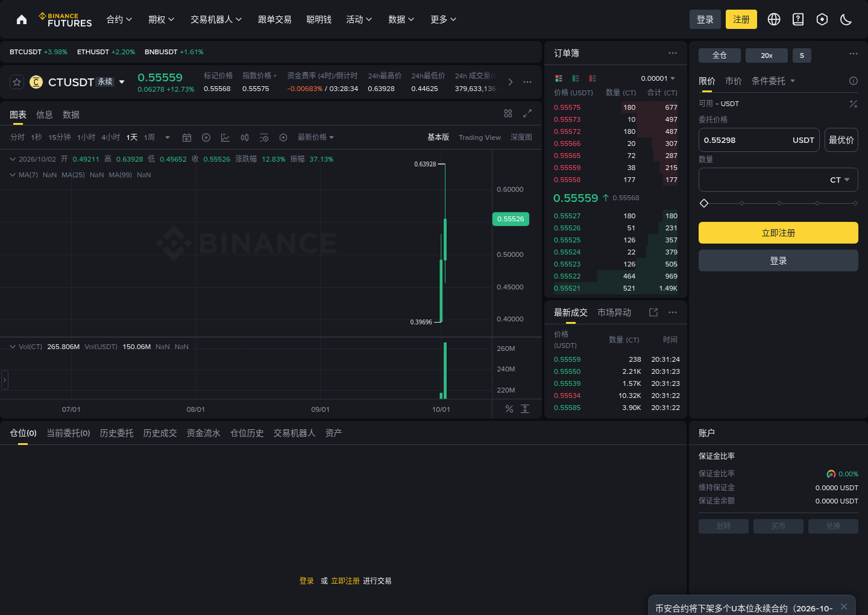Image resolution: width=868 pixels, height=615 pixels.
Task: Toggle the auto-fit price scale icon
Action: [x=525, y=409]
